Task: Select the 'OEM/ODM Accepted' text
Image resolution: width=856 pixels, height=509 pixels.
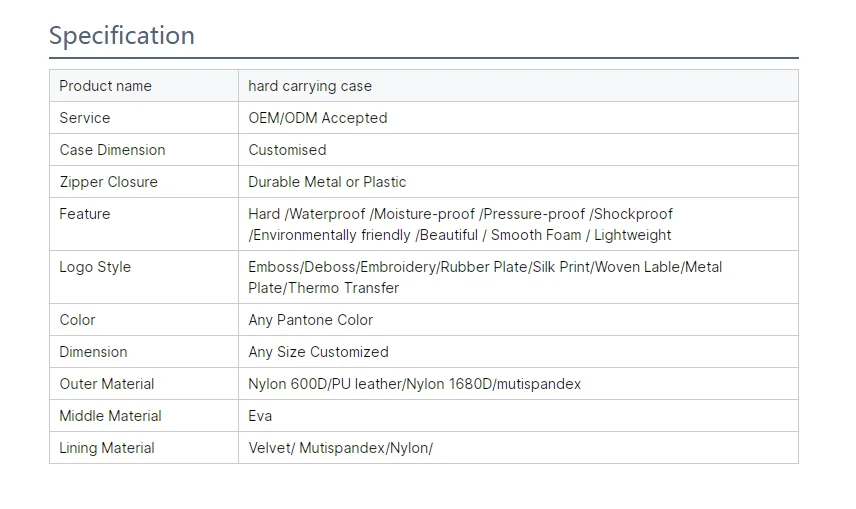Action: (x=318, y=118)
